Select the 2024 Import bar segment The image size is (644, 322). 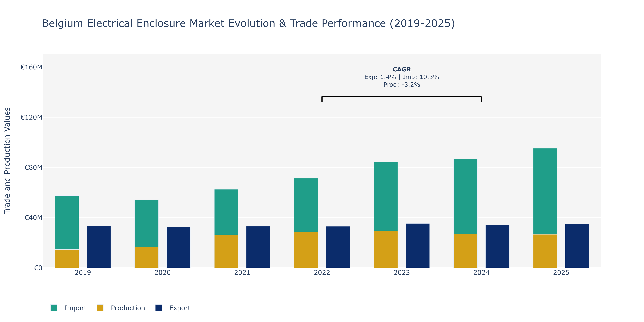tap(466, 197)
